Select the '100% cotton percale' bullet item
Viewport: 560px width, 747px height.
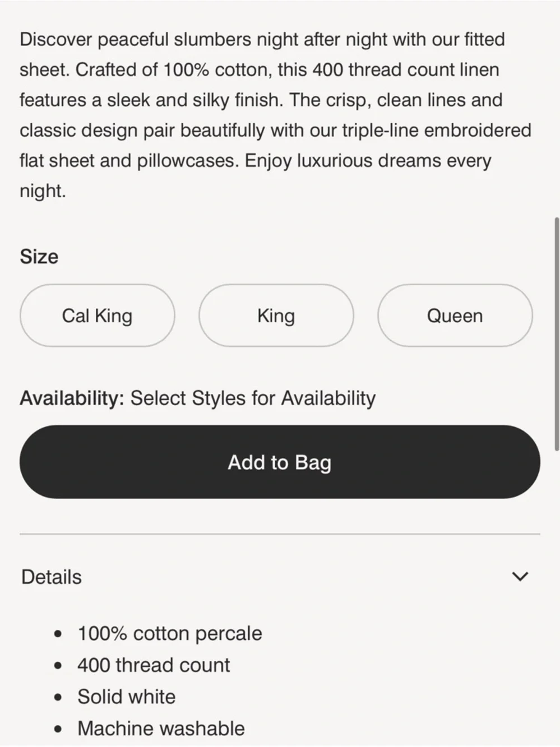click(169, 633)
